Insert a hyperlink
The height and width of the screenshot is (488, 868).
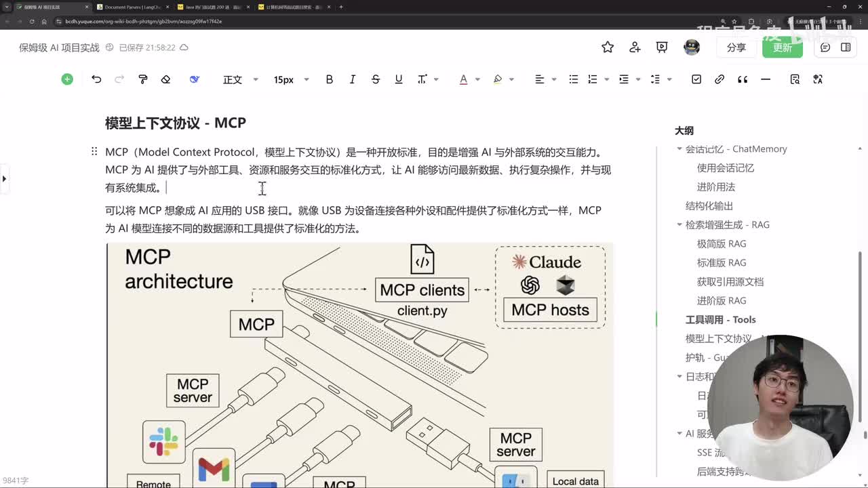click(719, 79)
